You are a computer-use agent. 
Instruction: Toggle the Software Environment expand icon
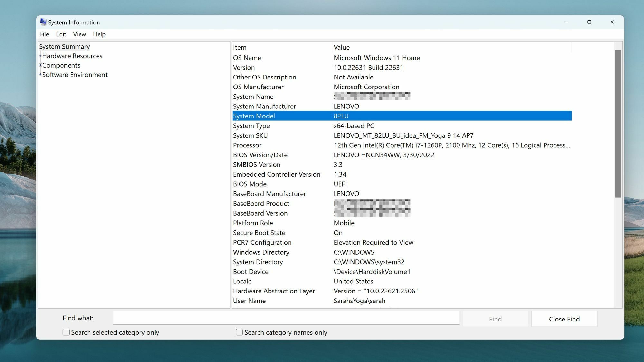click(x=40, y=74)
